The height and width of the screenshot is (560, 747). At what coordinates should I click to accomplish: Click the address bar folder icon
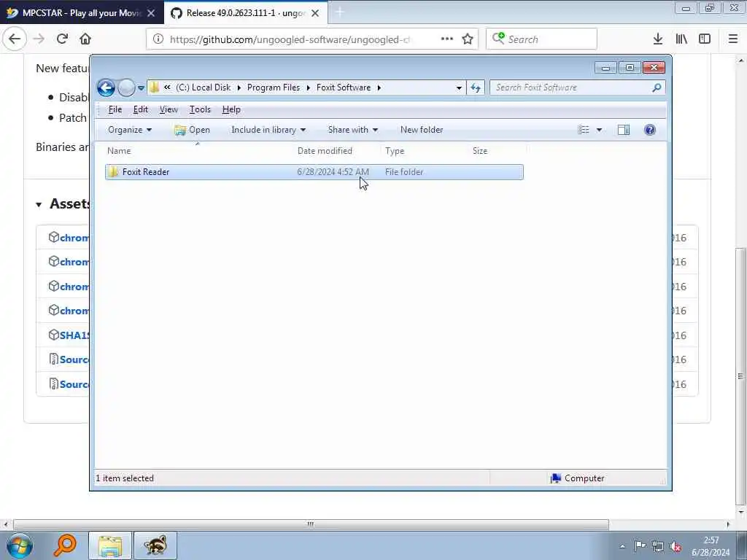[x=154, y=87]
